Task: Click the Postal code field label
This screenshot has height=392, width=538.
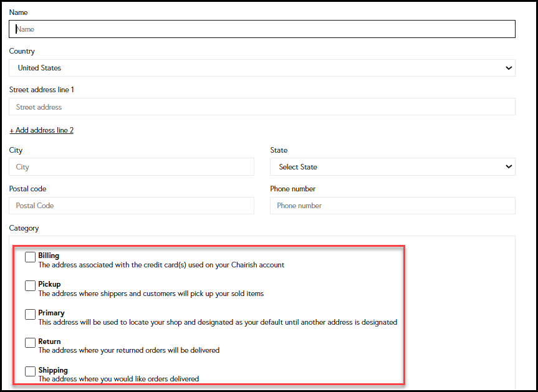Action: tap(28, 189)
